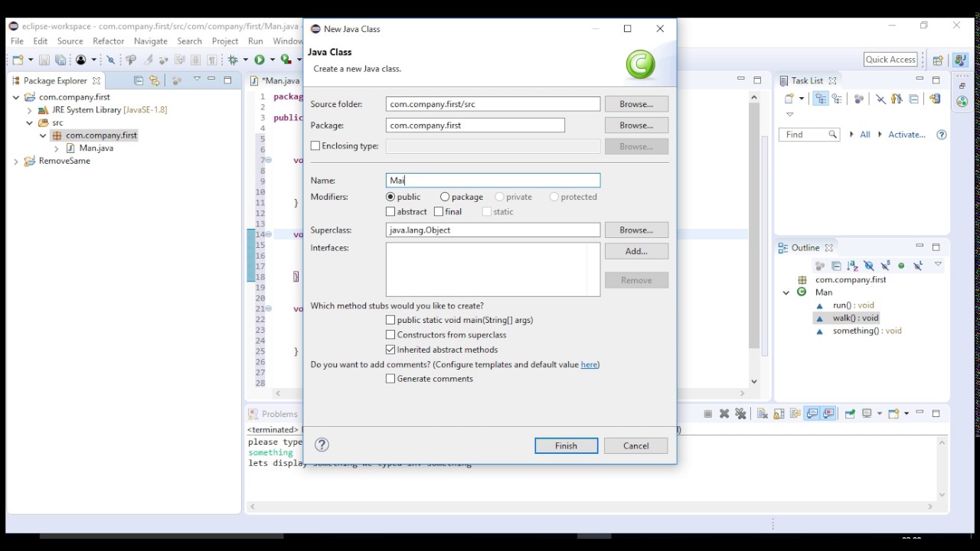
Task: Check the abstract modifier checkbox
Action: pos(390,211)
